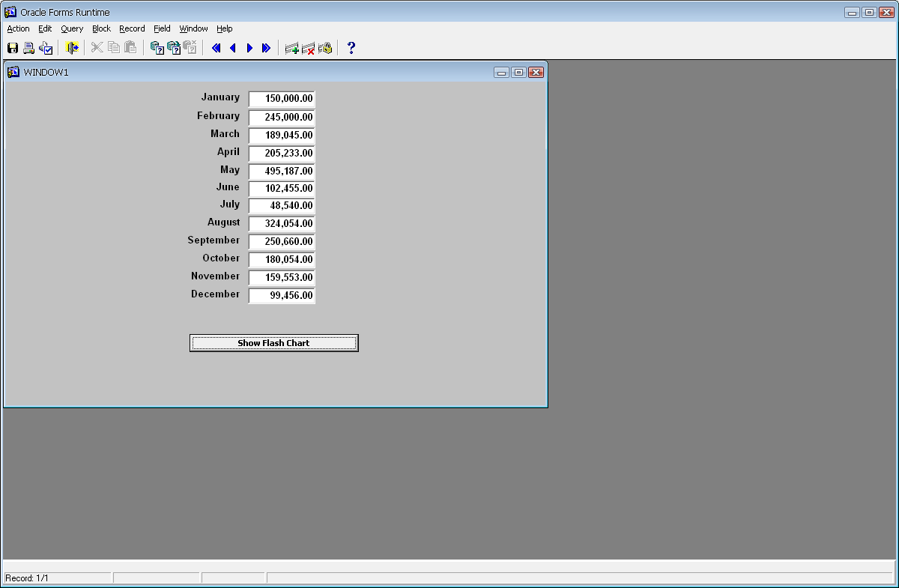Viewport: 899px width, 588px height.
Task: Click the Save icon in toolbar
Action: [x=13, y=48]
